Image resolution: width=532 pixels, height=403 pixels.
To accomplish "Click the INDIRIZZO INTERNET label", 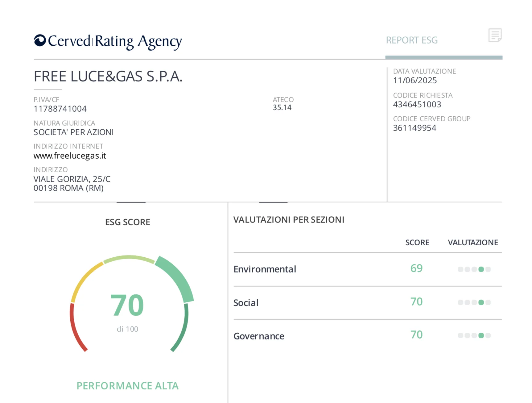I will point(68,146).
